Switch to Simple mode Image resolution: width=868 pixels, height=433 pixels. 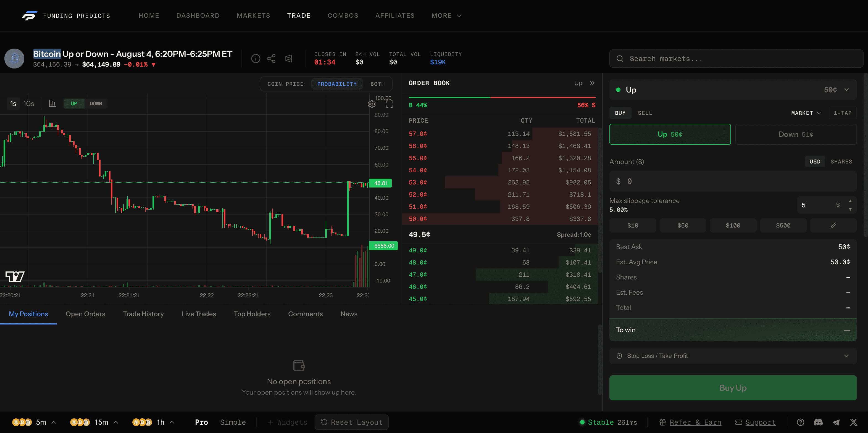click(233, 422)
